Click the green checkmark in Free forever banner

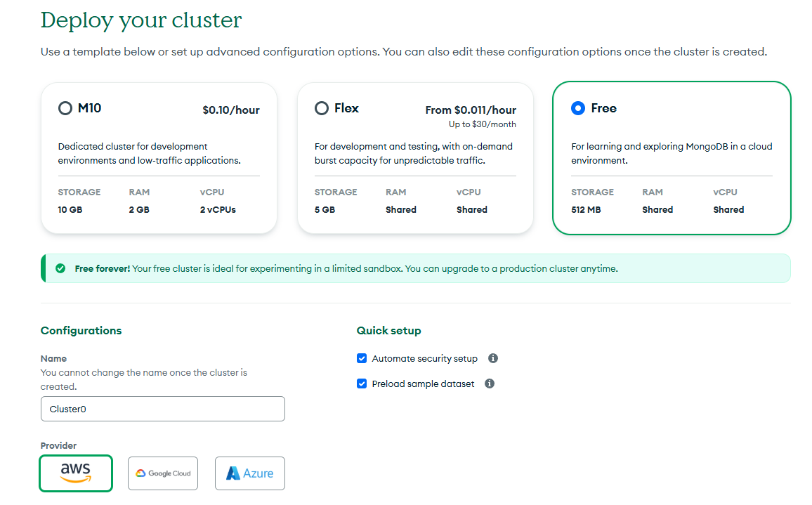[x=60, y=268]
